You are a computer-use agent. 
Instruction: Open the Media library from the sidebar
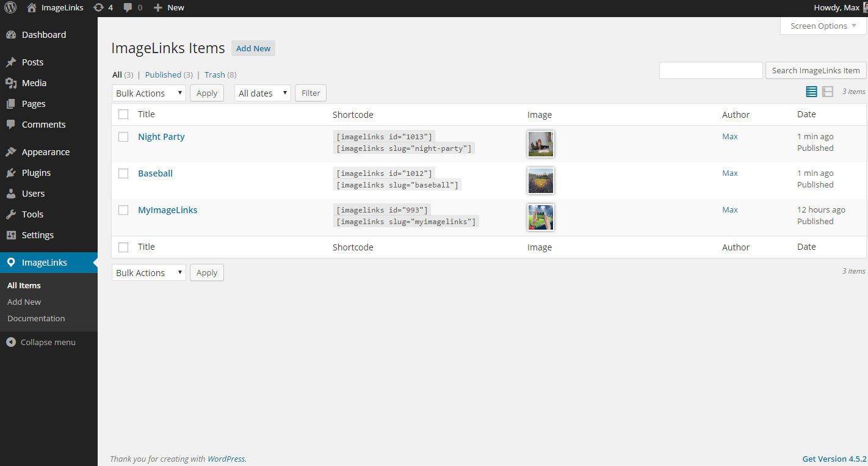coord(34,82)
